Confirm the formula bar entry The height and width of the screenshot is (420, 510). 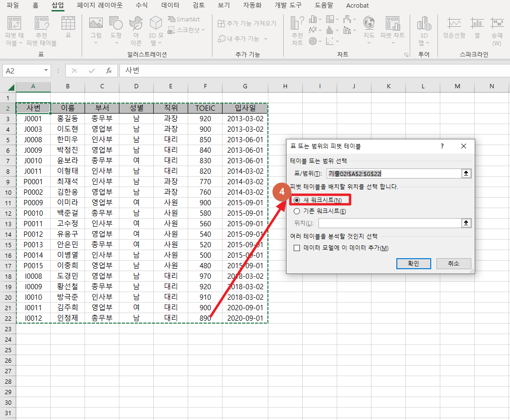(92, 71)
